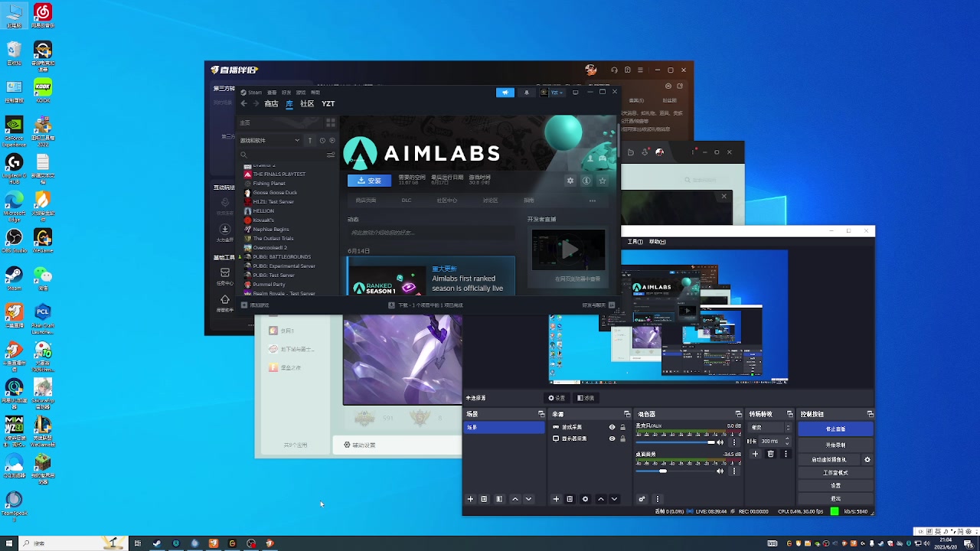
Task: Open Steam Community tab
Action: [x=307, y=103]
